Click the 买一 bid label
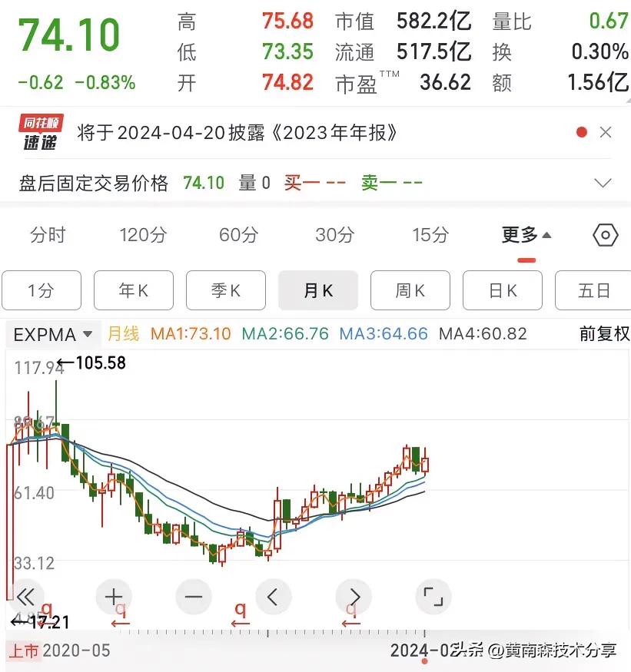Image resolution: width=631 pixels, height=672 pixels. click(x=302, y=184)
